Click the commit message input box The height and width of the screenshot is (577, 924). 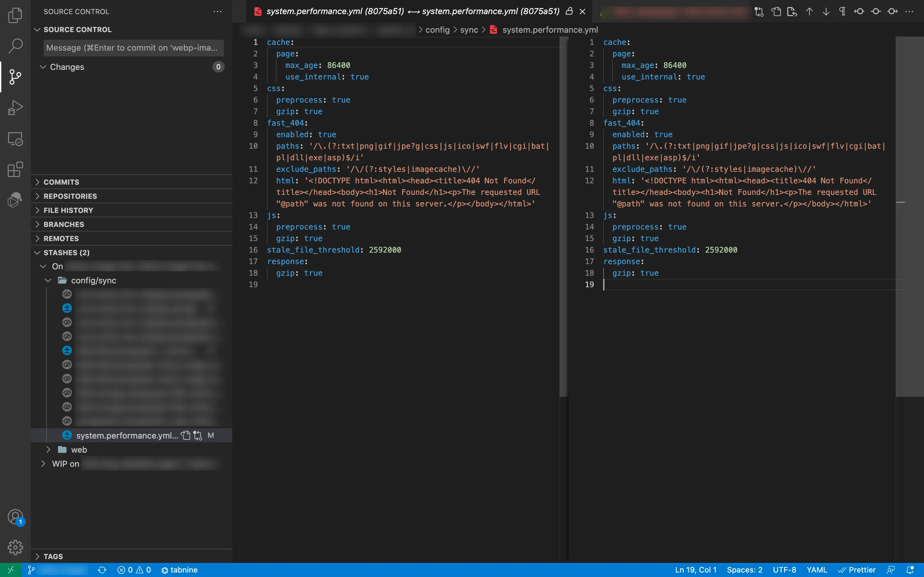tap(133, 48)
